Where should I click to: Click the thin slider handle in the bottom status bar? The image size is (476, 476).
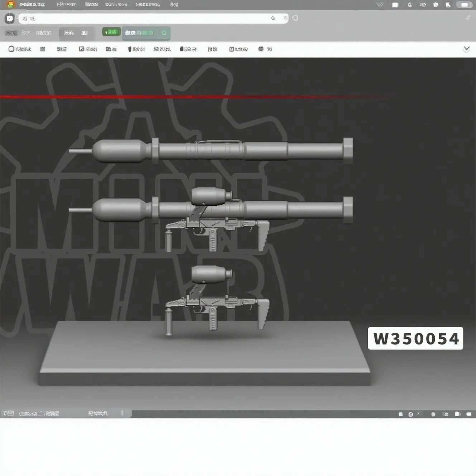pos(122,413)
